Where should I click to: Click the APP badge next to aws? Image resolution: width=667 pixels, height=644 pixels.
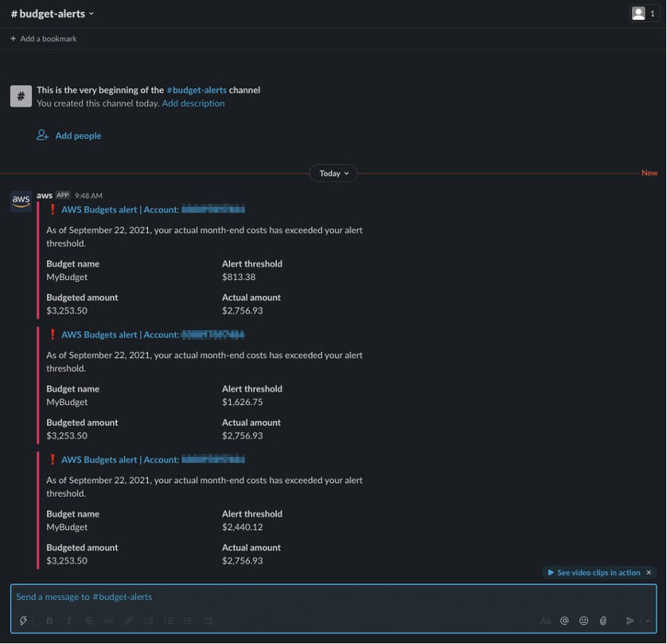click(x=63, y=195)
